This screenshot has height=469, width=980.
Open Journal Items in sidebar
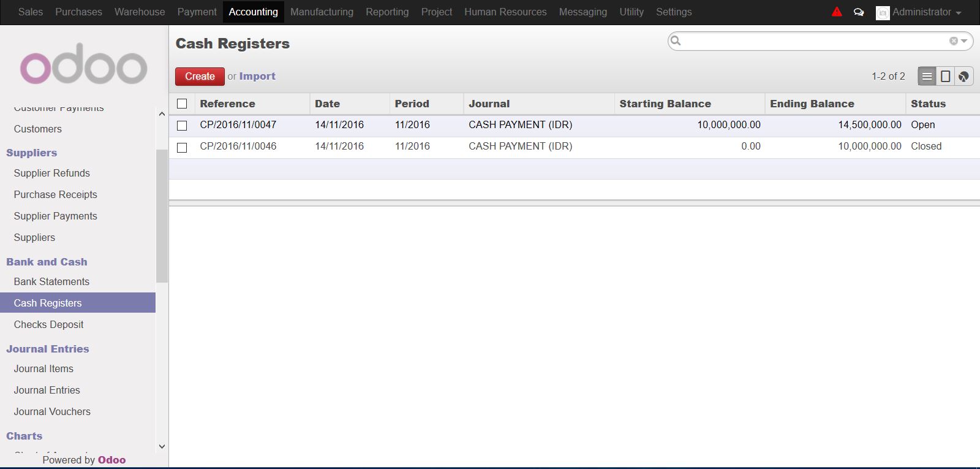43,368
